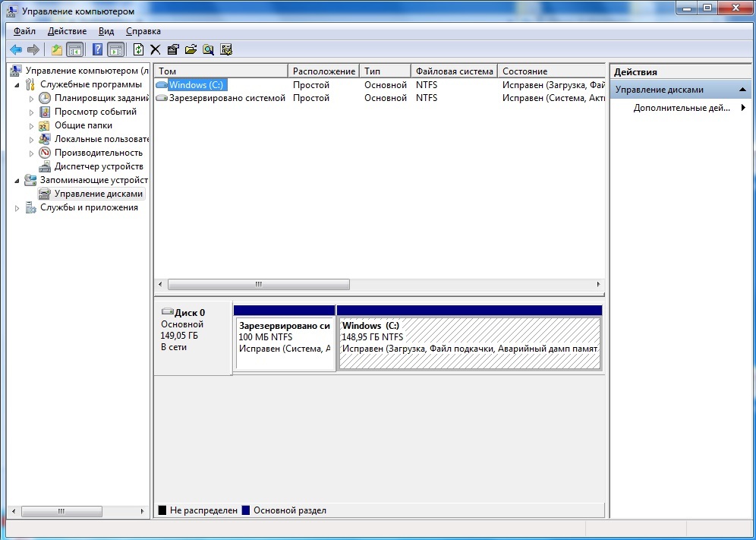Open the Действие menu
The image size is (756, 540).
click(67, 31)
